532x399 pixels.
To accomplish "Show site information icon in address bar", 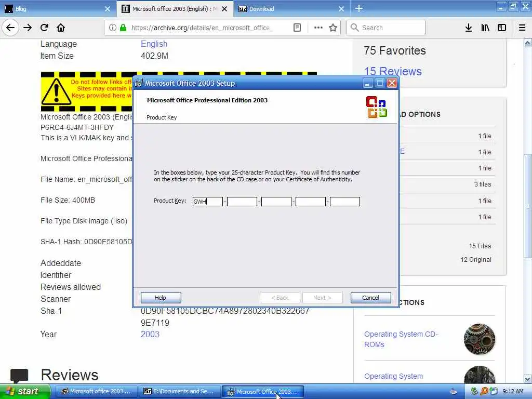I will coord(113,28).
